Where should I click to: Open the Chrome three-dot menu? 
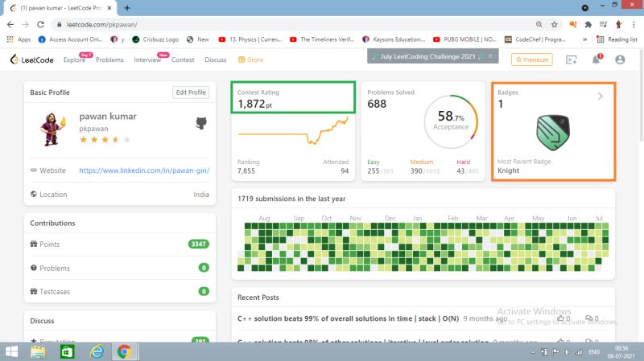[634, 25]
